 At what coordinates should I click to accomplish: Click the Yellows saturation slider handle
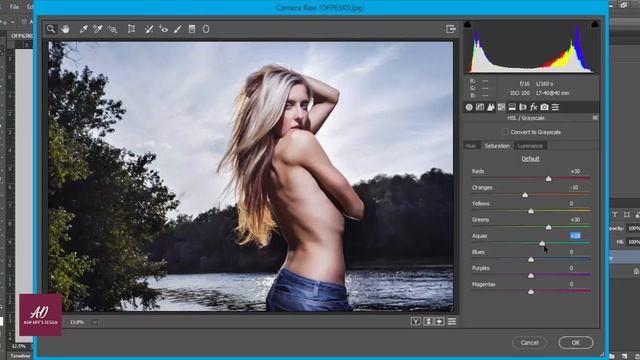[531, 211]
